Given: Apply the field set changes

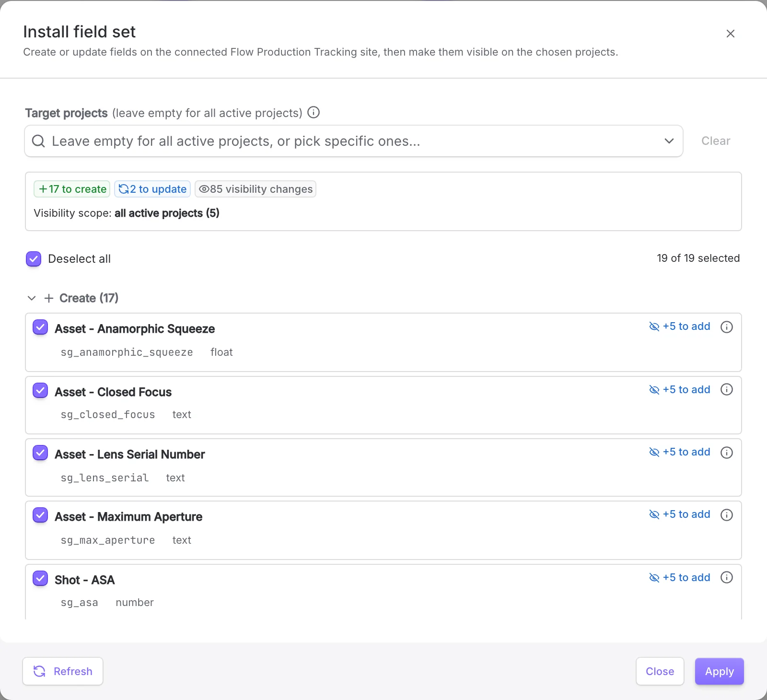Looking at the screenshot, I should coord(720,671).
